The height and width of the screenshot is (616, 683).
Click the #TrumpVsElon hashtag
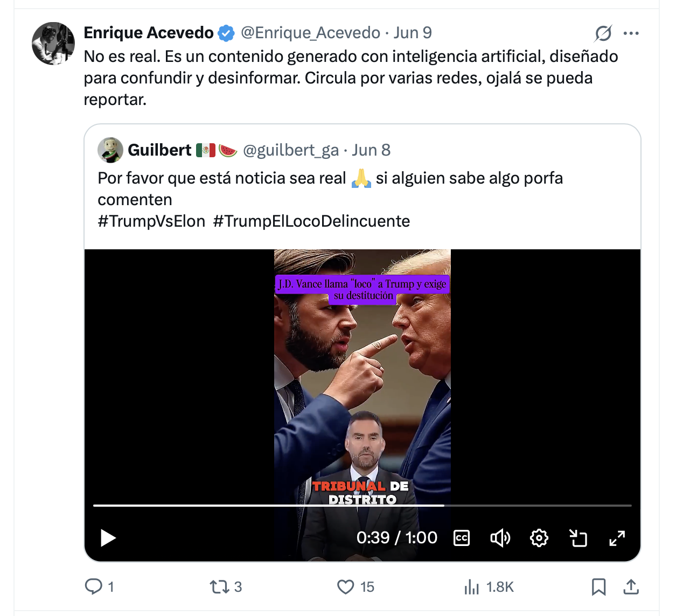(x=151, y=221)
